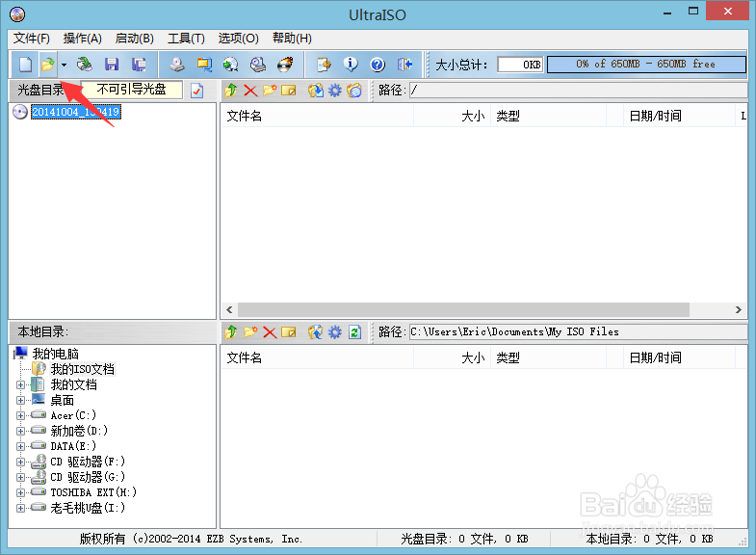This screenshot has width=756, height=555.
Task: Click the Convert disc image icon
Action: [231, 65]
